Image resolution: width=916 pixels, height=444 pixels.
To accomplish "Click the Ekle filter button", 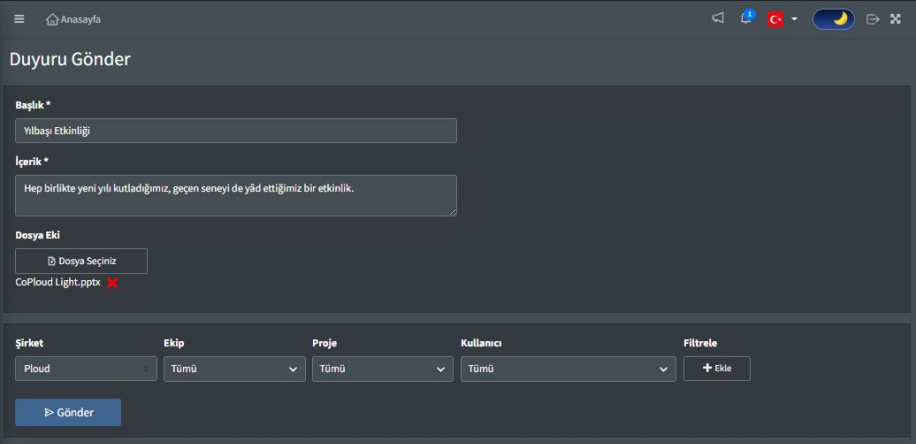I will [x=717, y=368].
